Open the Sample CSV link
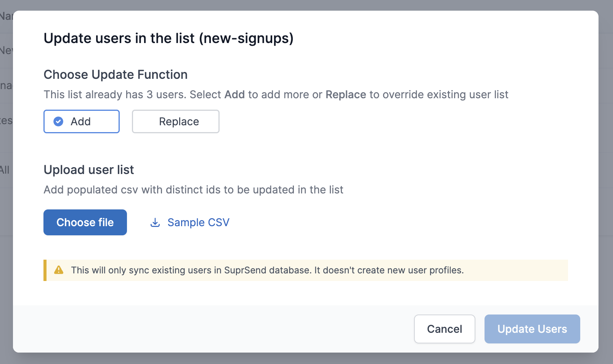The height and width of the screenshot is (364, 613). (x=198, y=222)
